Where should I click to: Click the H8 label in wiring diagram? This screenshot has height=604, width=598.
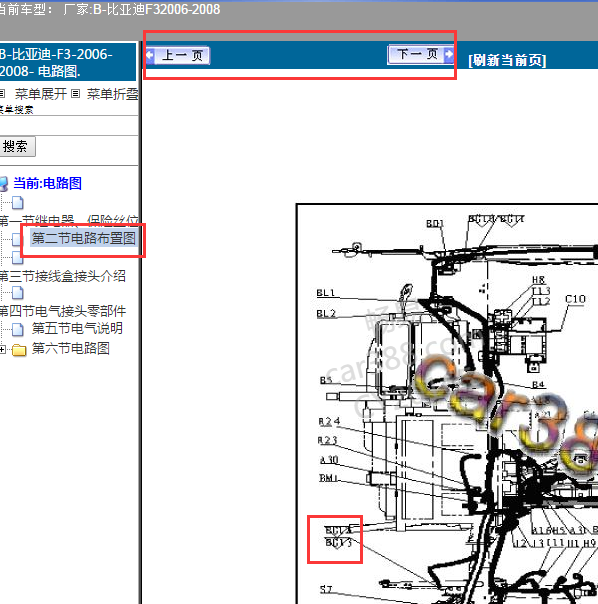click(538, 279)
